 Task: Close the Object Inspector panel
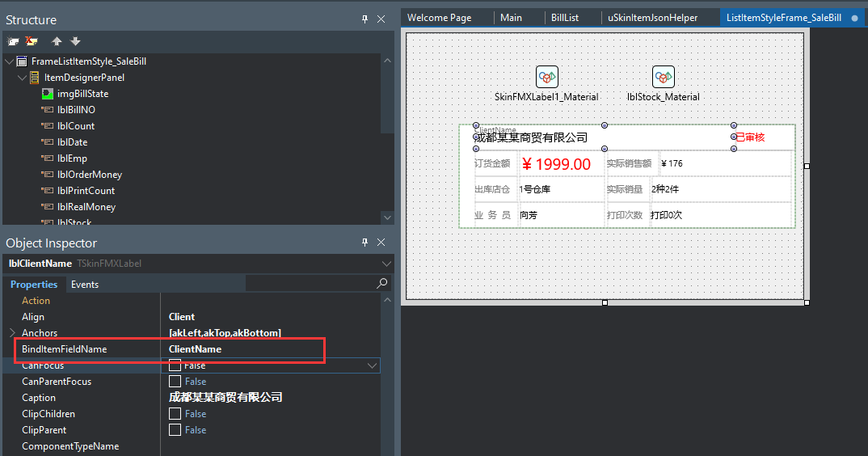click(x=381, y=242)
